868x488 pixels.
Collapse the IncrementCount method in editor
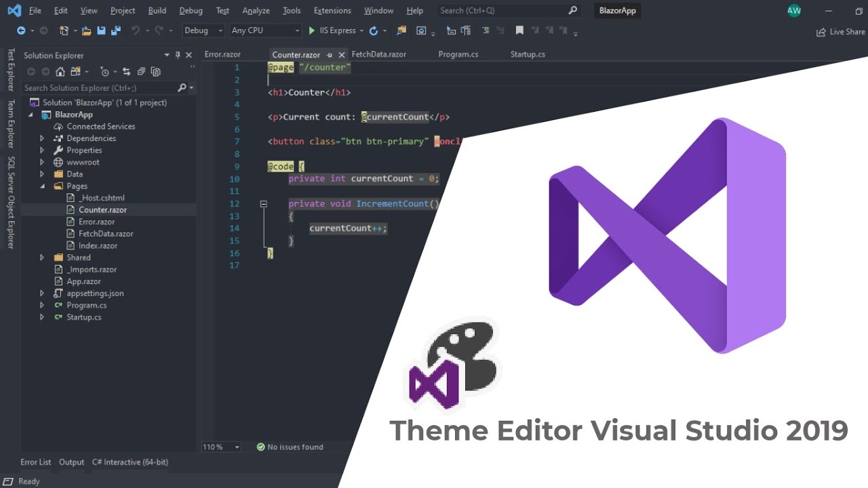[264, 203]
